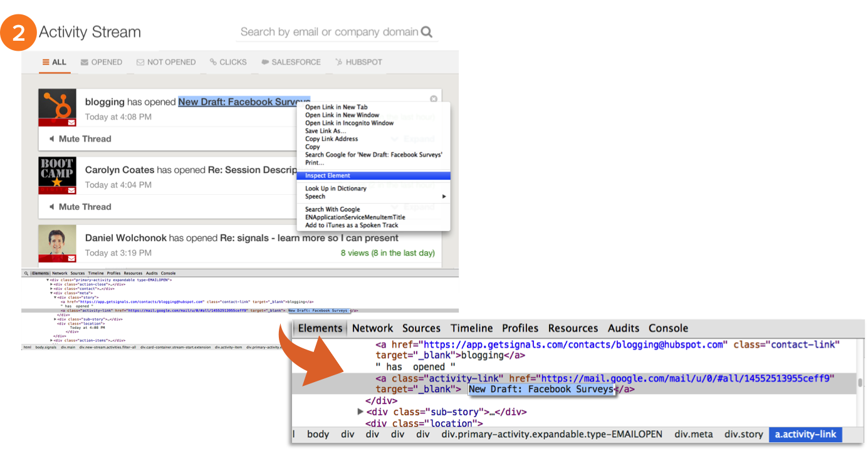The height and width of the screenshot is (451, 868).
Task: Open the Console tab in DevTools
Action: (668, 328)
